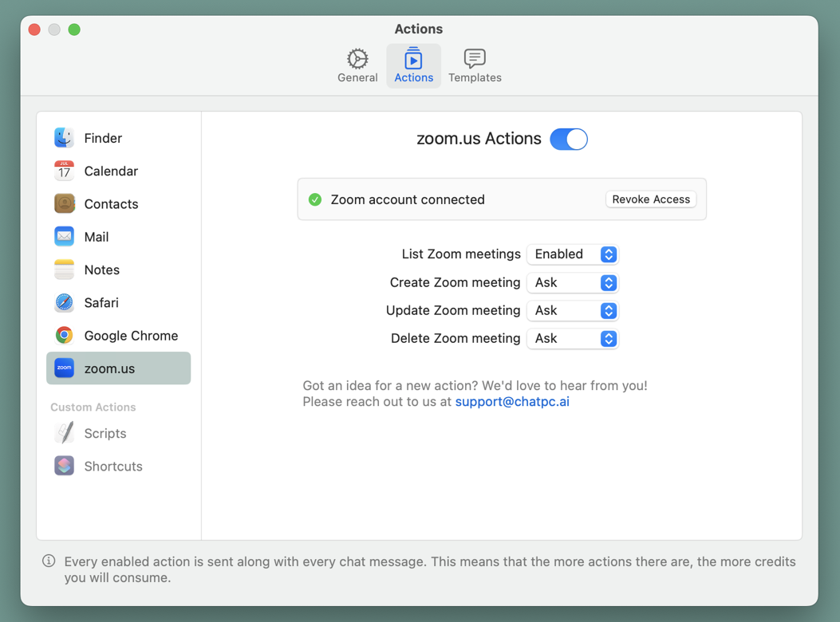Select the Safari label in the sidebar
840x622 pixels.
[x=101, y=303]
